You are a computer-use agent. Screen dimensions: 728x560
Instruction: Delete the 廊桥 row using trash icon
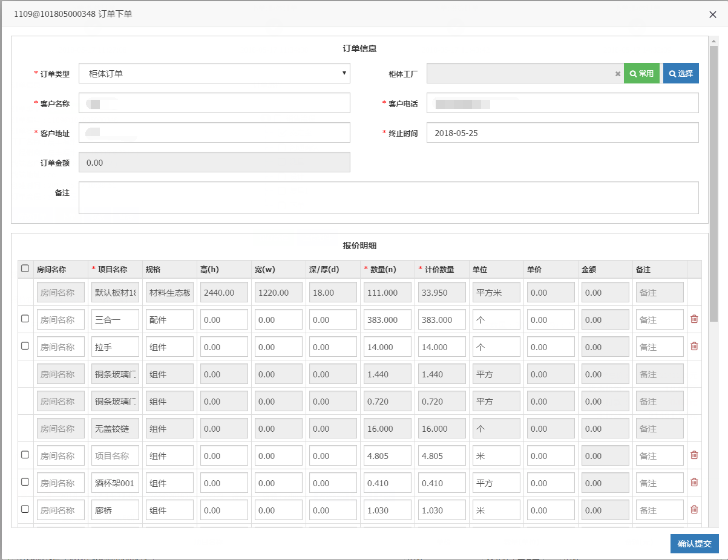pos(694,510)
